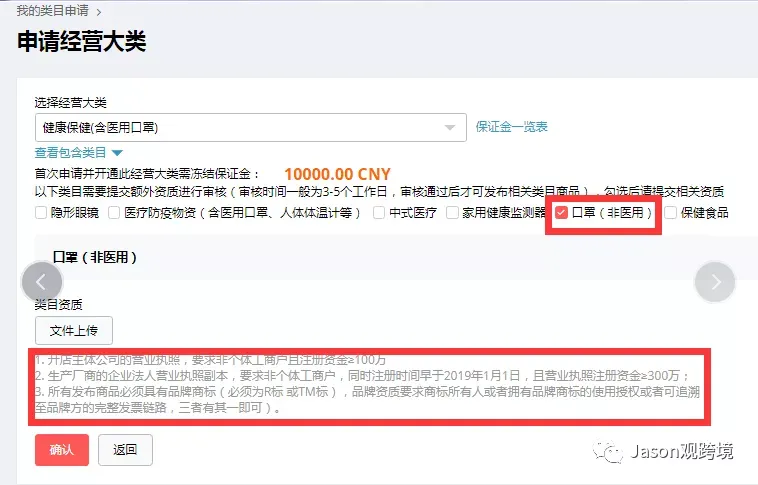The width and height of the screenshot is (758, 485).
Task: Click the dropdown arrow in category selector
Action: pos(450,128)
